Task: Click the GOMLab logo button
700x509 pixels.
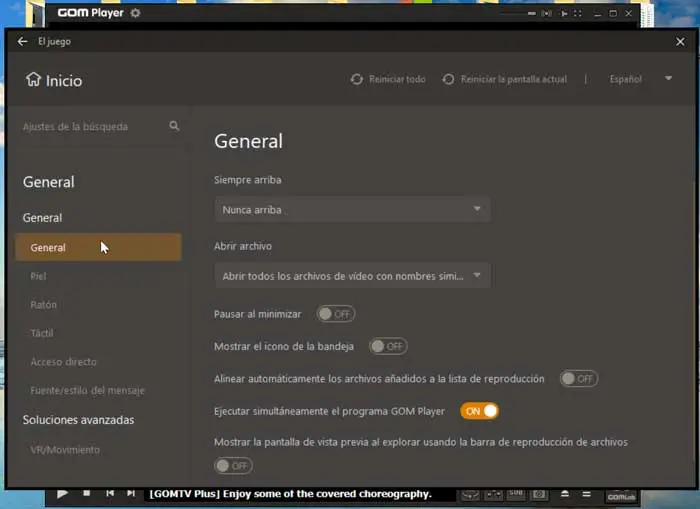Action: [x=621, y=496]
